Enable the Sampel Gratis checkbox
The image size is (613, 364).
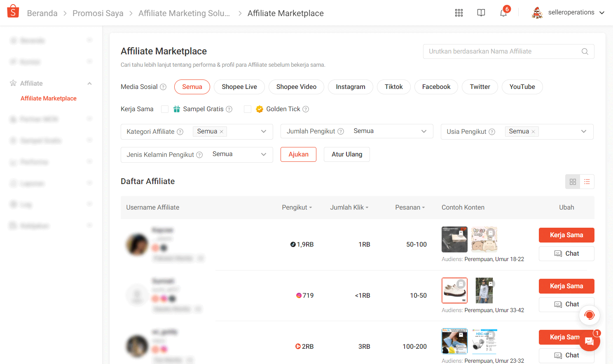pos(165,109)
